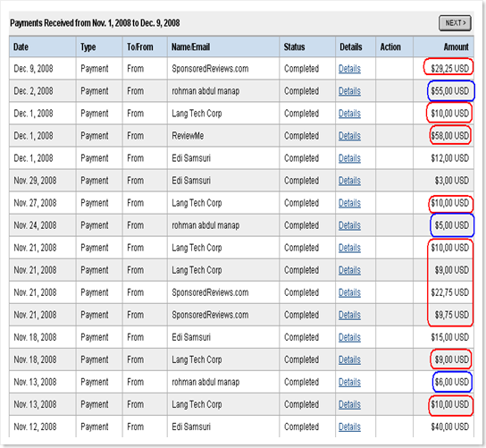Screen dimensions: 486x448
Task: View Details of Dec. 1 Edi Samsuri payment
Action: click(x=349, y=158)
